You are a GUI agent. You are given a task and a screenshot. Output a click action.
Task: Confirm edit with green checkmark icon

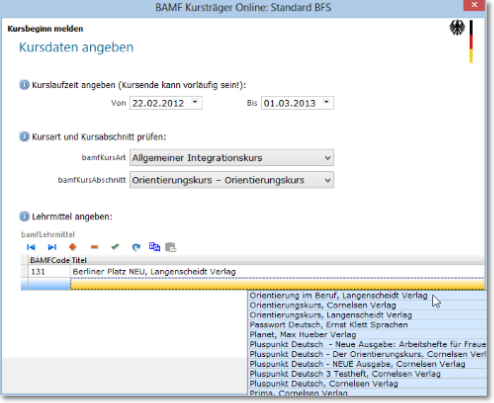pos(115,247)
